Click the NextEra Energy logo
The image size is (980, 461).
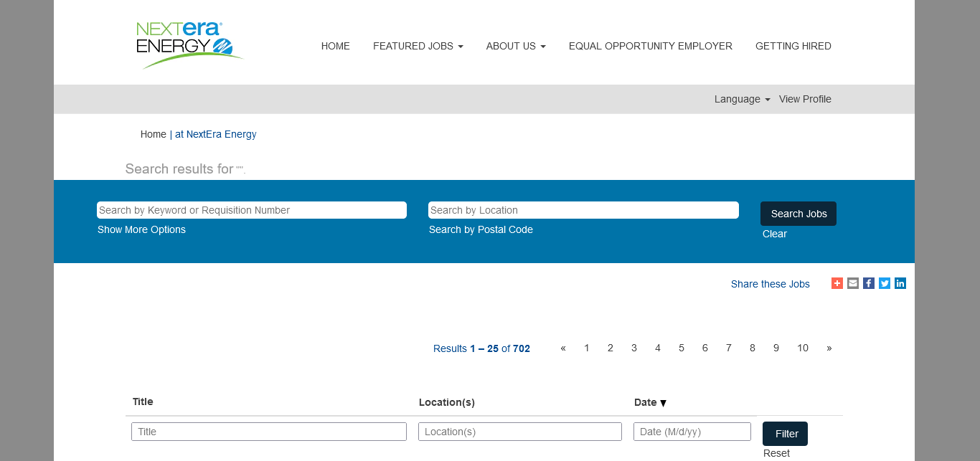pos(189,45)
